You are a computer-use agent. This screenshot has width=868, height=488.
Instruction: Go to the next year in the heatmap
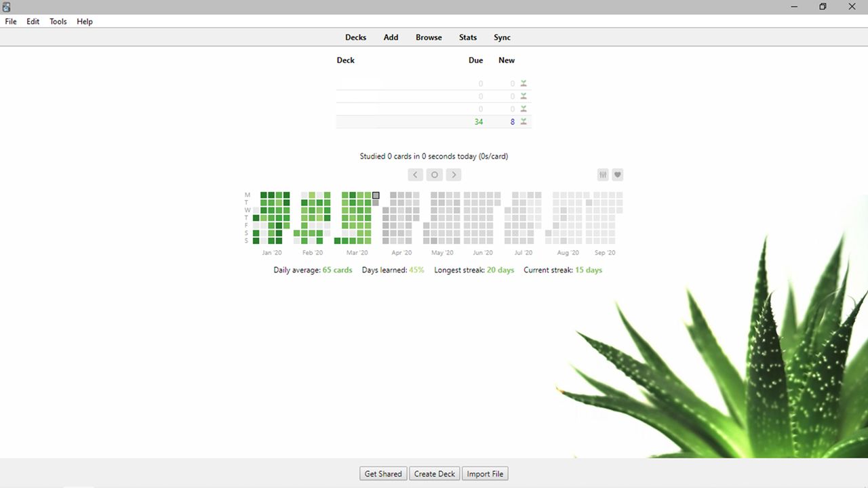[453, 174]
